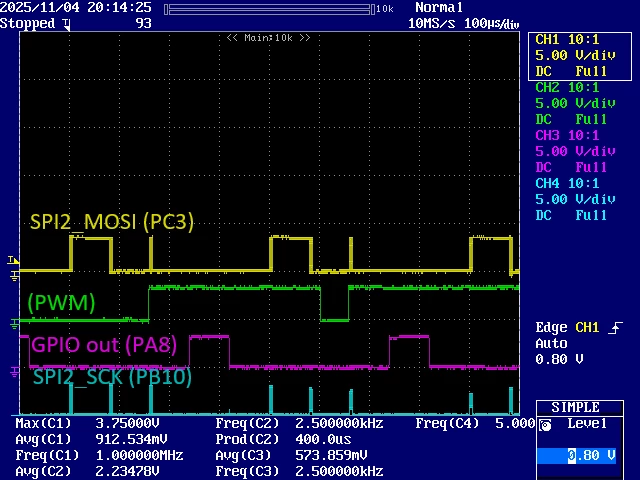Click the trigger icon next to Stopped
This screenshot has width=640, height=480.
coord(67,25)
